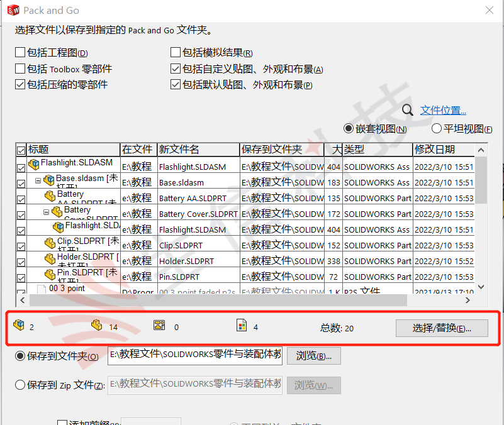Viewport: 504px width, 425px height.
Task: Uncheck the Flashlight.SLDASM top row checkbox
Action: coord(21,168)
